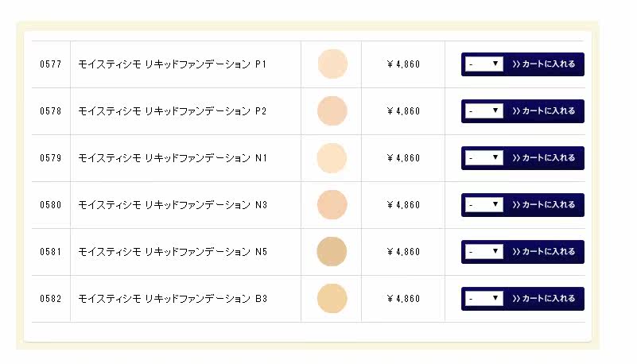Click product name モイスティシモ リキッドファンデーション P1
Image resolution: width=637 pixels, height=364 pixels.
173,64
